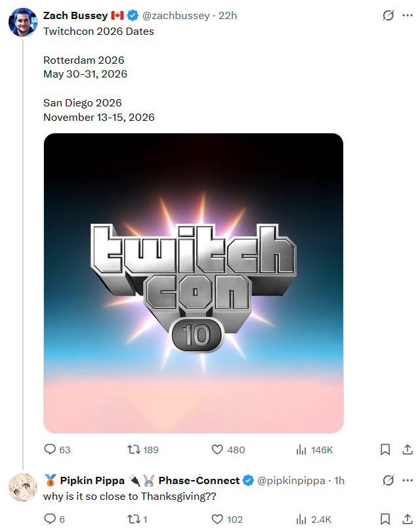Reply to Pipkin Pippa's Thanksgiving comment
Image resolution: width=416 pixels, height=532 pixels.
pos(50,520)
